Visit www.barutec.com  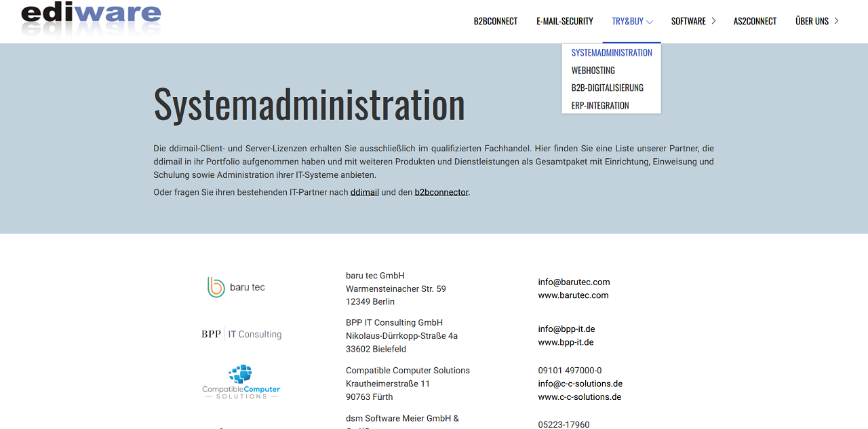(574, 295)
